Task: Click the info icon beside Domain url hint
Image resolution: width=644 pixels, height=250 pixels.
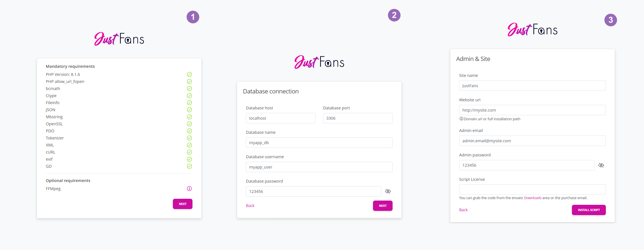Action: (x=461, y=119)
